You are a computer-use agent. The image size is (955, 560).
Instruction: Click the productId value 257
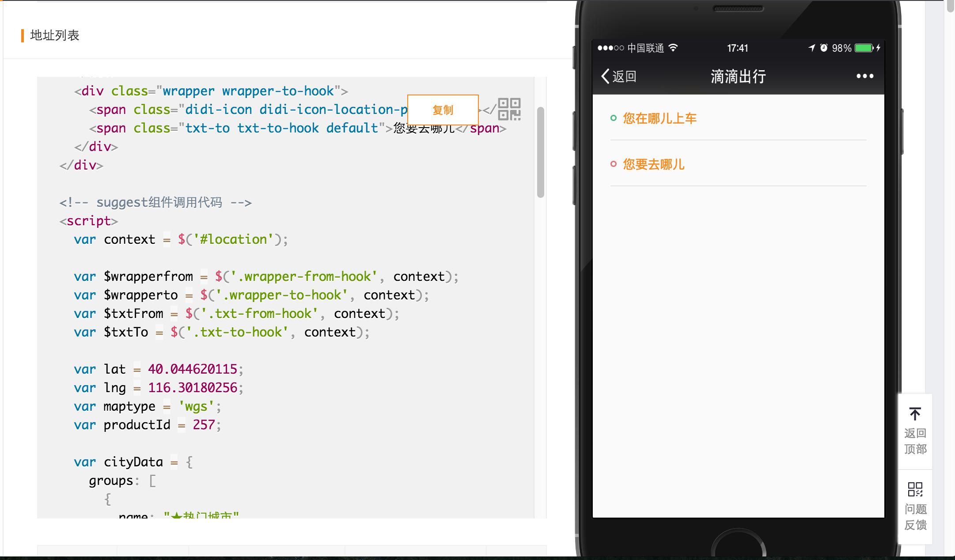pos(204,425)
